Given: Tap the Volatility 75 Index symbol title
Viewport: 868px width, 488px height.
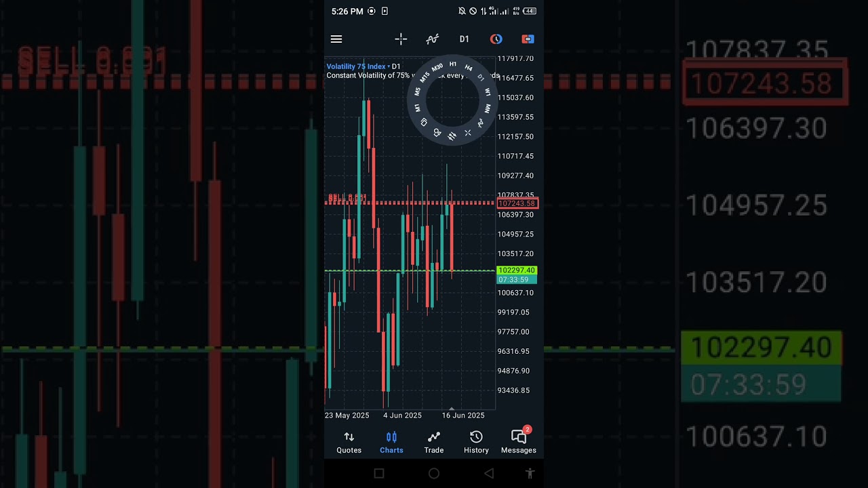Looking at the screenshot, I should pos(356,66).
